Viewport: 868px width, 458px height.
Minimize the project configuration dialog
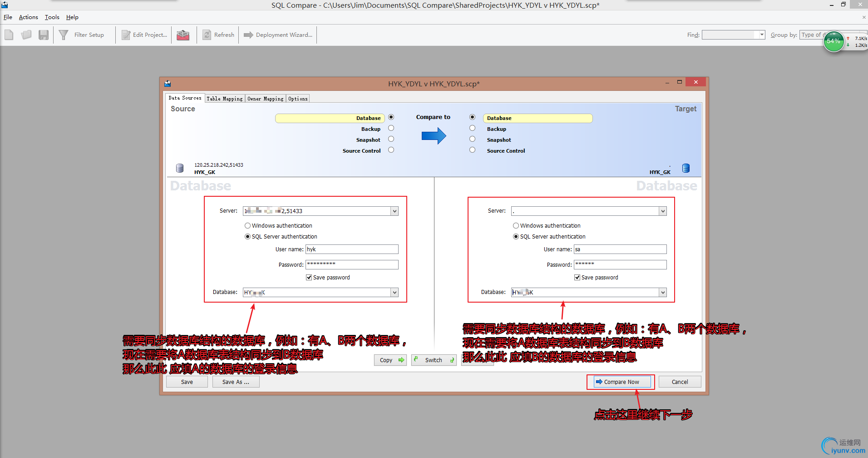tap(667, 83)
